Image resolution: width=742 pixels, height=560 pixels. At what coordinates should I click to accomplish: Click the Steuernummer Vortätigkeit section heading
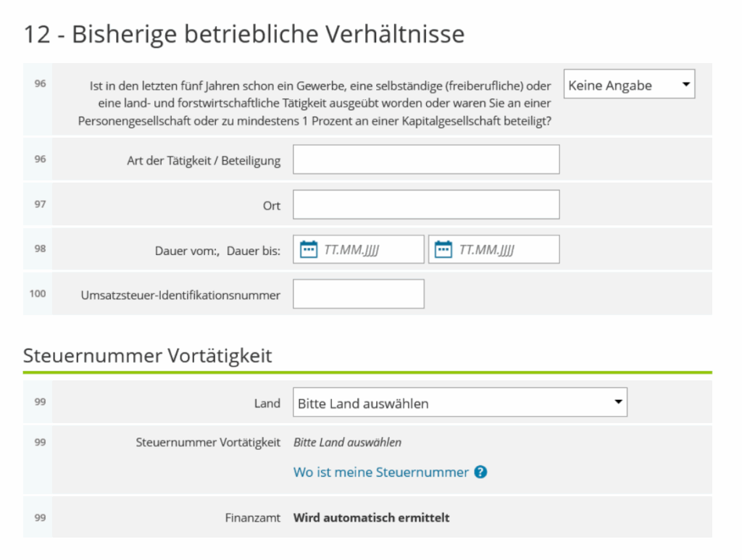(x=148, y=356)
